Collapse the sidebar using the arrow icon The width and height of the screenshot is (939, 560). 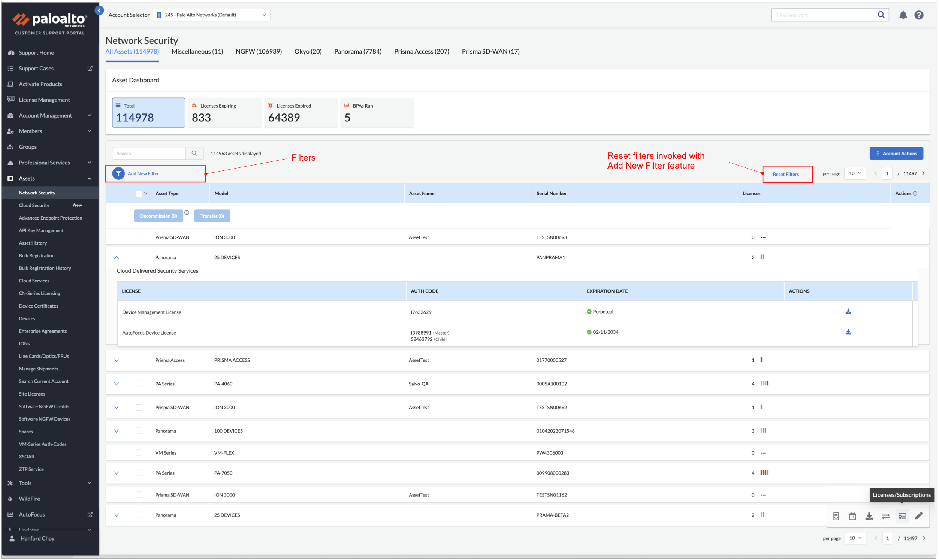(99, 10)
